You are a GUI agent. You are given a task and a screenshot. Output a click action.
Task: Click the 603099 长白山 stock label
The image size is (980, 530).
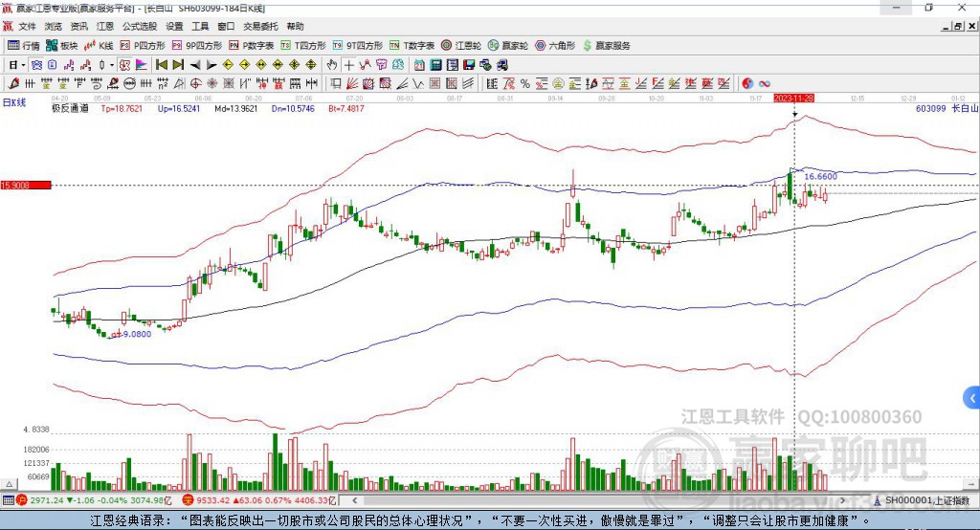tap(947, 108)
